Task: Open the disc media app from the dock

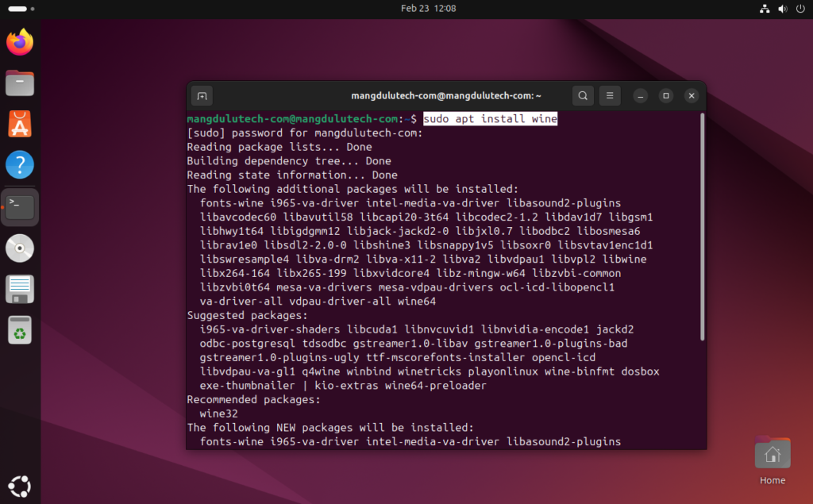Action: tap(20, 248)
